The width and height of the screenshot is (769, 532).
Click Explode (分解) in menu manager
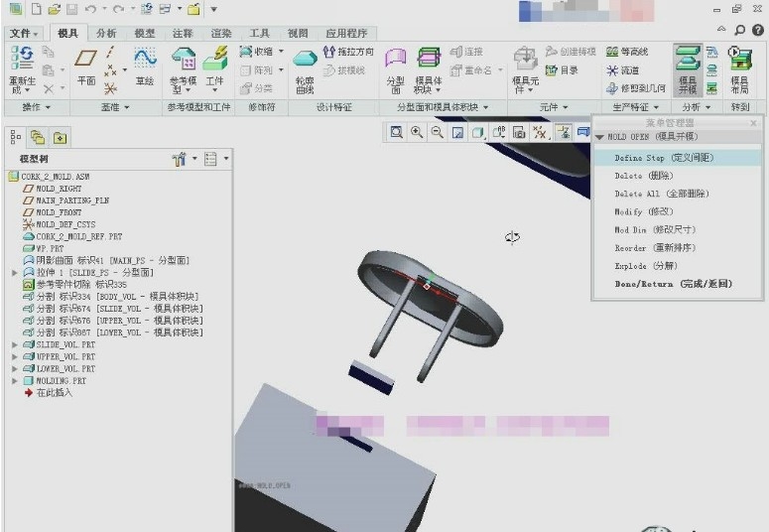coord(646,266)
